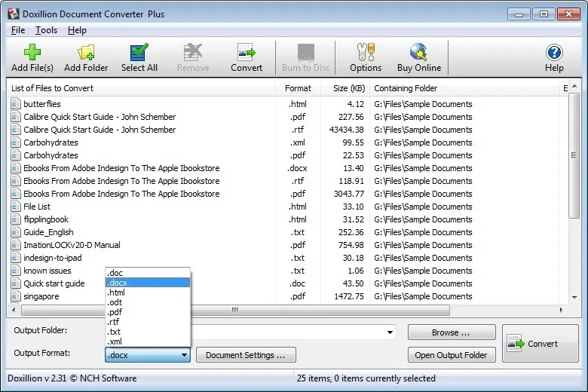
Task: Click the Select All checkmark icon
Action: (x=139, y=52)
